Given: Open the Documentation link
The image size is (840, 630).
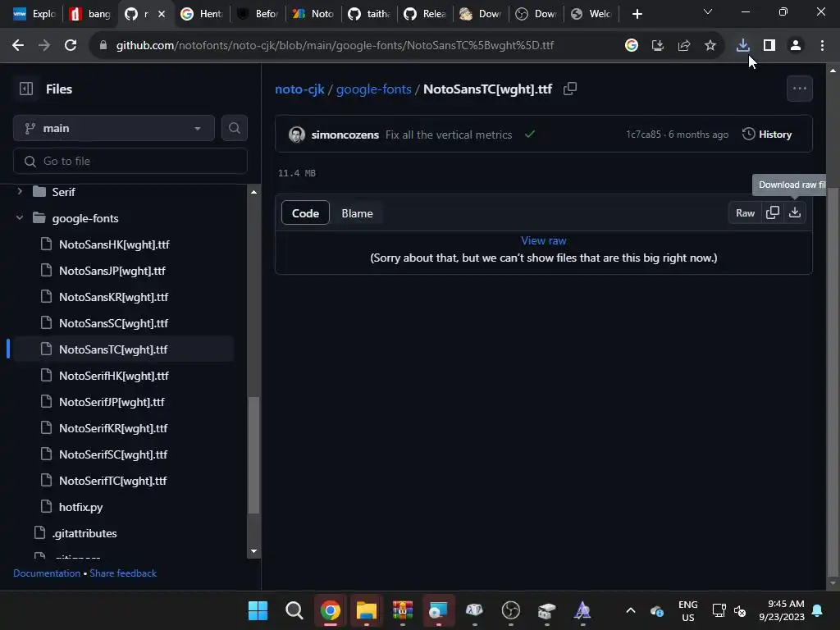Looking at the screenshot, I should pos(47,573).
